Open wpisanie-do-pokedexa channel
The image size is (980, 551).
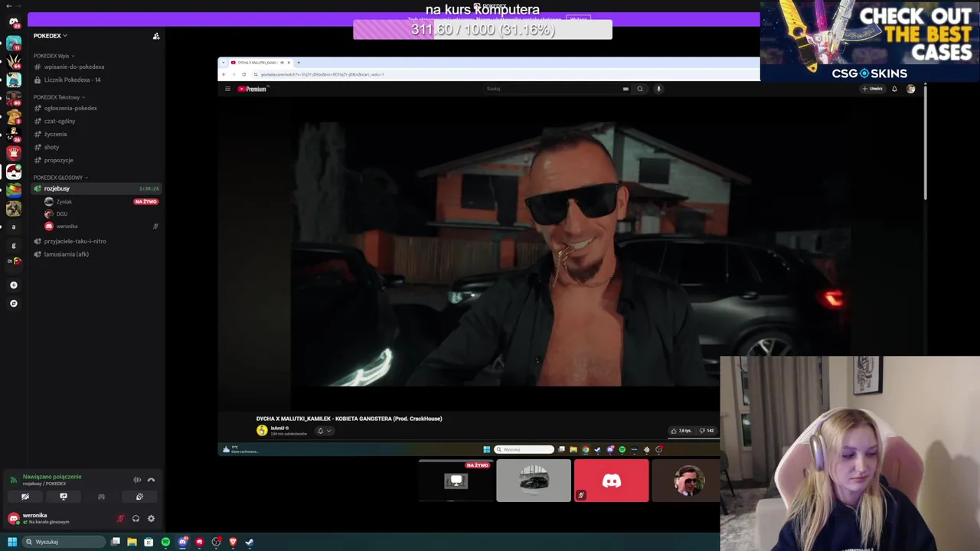click(x=97, y=67)
